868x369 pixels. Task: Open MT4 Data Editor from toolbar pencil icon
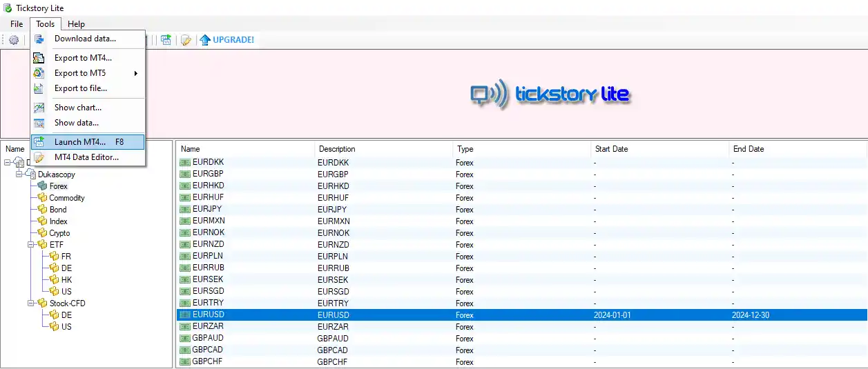(186, 40)
